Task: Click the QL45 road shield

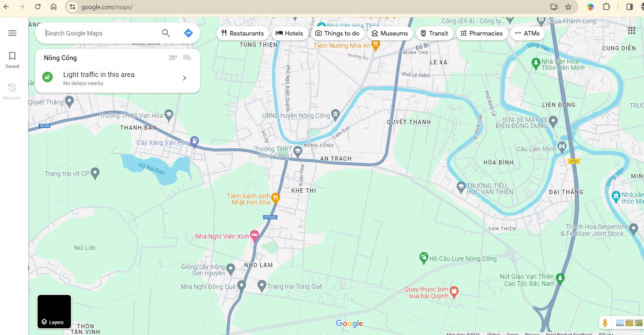Action: [45, 125]
